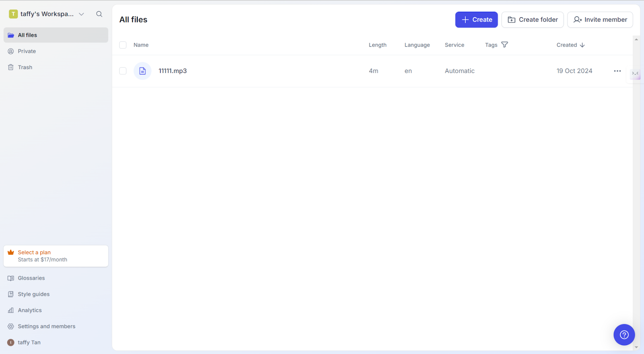The image size is (644, 354).
Task: Open taffy Tan user profile
Action: (x=56, y=342)
